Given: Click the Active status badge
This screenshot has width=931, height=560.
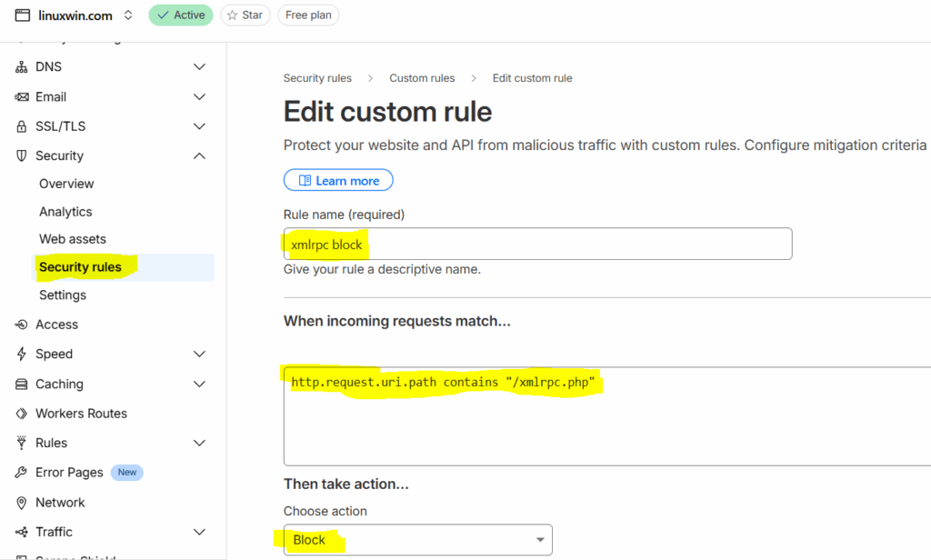Looking at the screenshot, I should tap(181, 15).
